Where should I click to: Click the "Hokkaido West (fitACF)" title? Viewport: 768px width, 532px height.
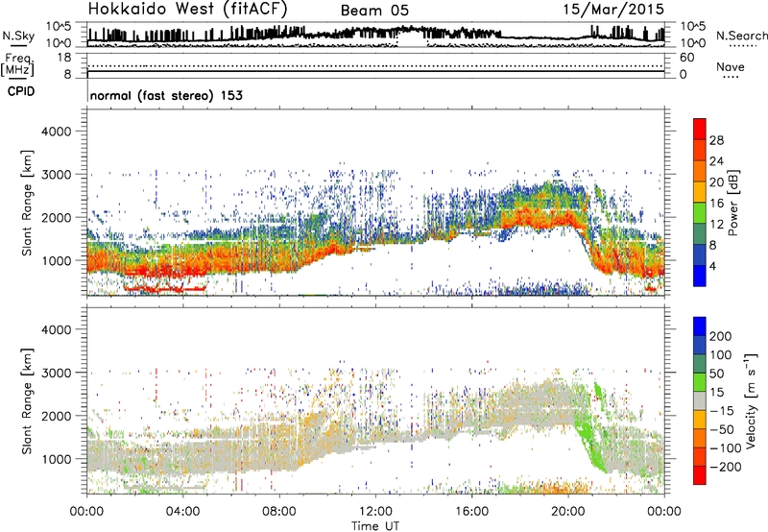click(x=187, y=10)
